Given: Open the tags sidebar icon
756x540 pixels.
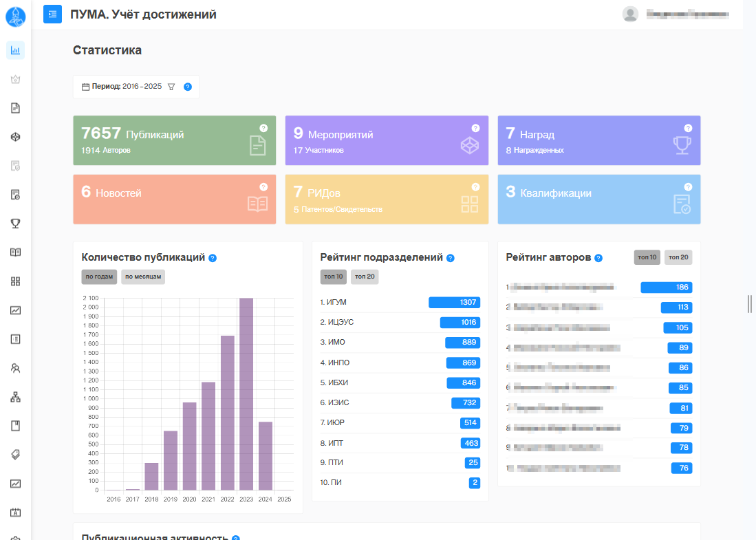Looking at the screenshot, I should (x=15, y=455).
